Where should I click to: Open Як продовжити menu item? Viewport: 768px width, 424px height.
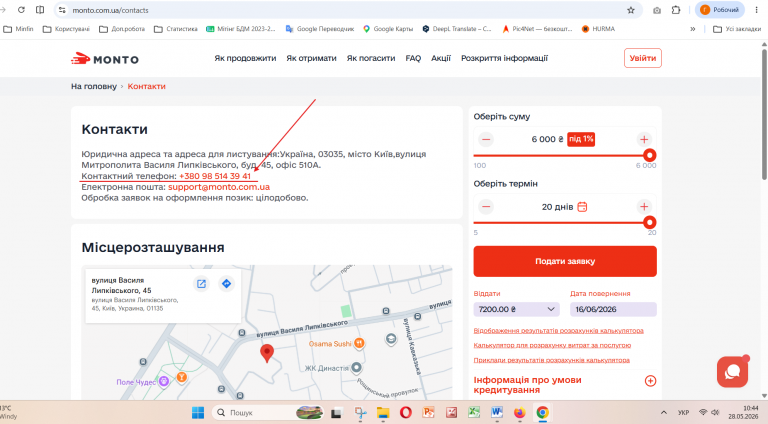coord(245,58)
